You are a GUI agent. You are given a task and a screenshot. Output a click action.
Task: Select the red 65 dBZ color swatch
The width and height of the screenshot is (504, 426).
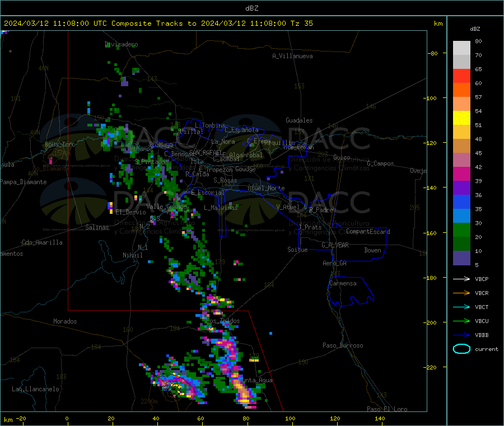461,76
